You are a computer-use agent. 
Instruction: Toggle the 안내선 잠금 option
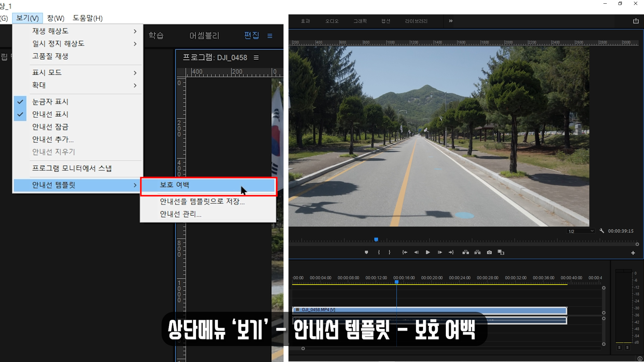50,127
